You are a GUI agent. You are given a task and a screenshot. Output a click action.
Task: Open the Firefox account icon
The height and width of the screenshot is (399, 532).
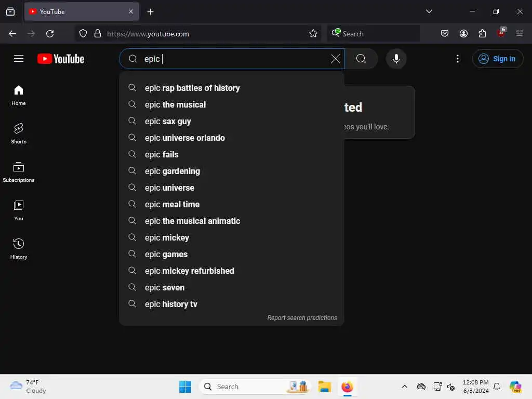[x=463, y=34]
